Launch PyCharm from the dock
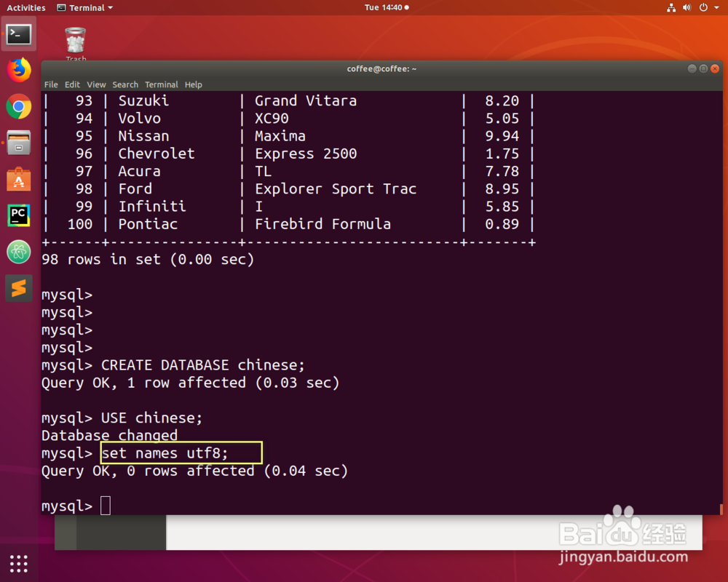This screenshot has height=582, width=728. coord(19,215)
